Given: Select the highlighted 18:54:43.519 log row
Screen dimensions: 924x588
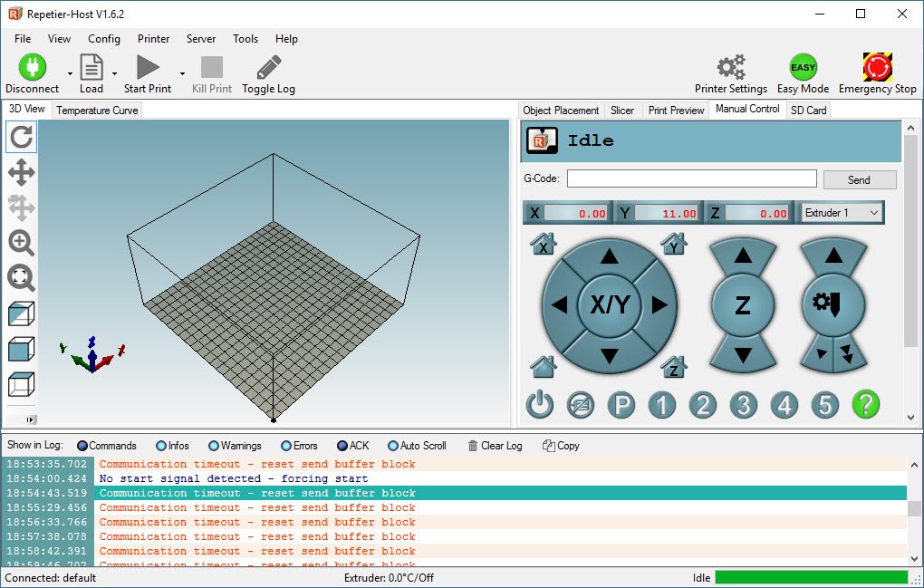Looking at the screenshot, I should [x=454, y=493].
